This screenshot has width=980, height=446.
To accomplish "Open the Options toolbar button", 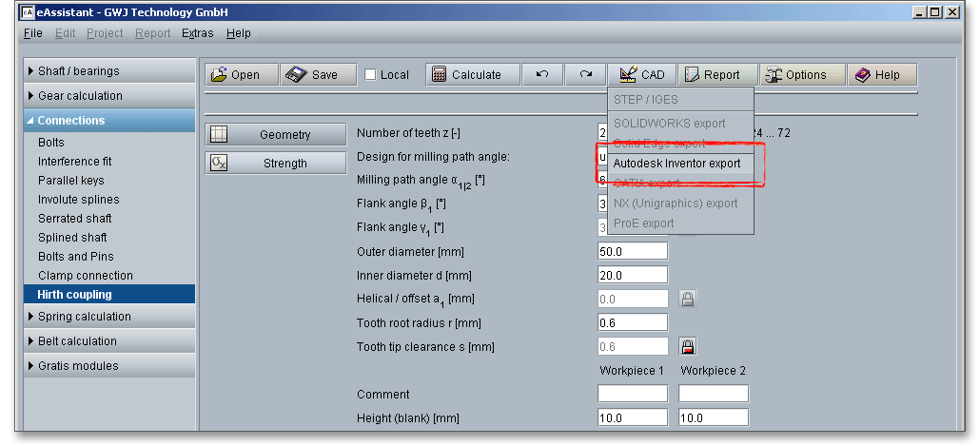I will click(801, 75).
